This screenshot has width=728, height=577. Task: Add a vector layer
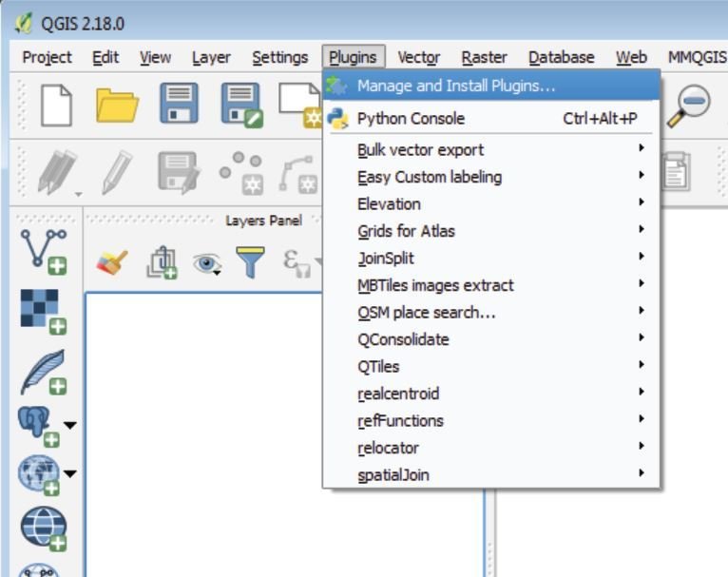click(44, 252)
